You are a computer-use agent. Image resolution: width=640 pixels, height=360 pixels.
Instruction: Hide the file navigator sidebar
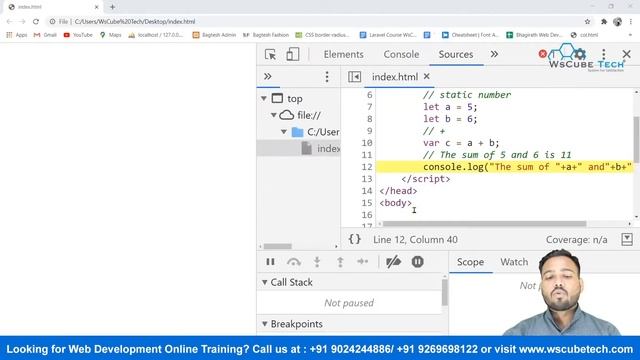(x=354, y=76)
